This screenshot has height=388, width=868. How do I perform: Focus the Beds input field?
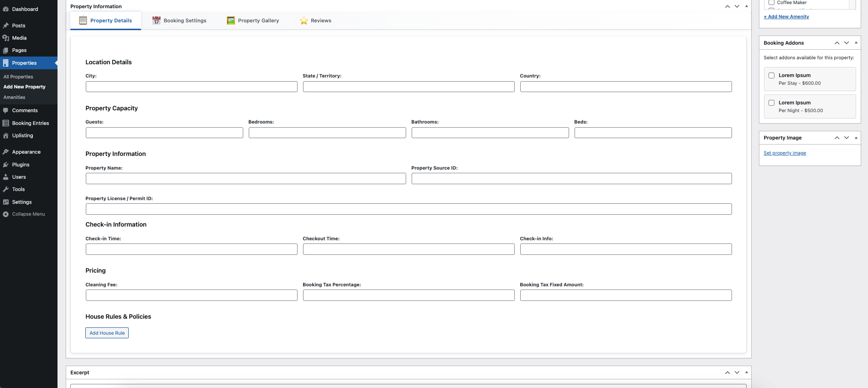point(653,133)
